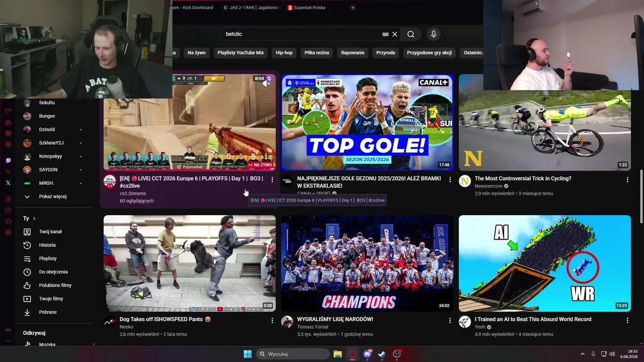The image size is (644, 362).
Task: Open watch history "Historia"
Action: click(53, 245)
